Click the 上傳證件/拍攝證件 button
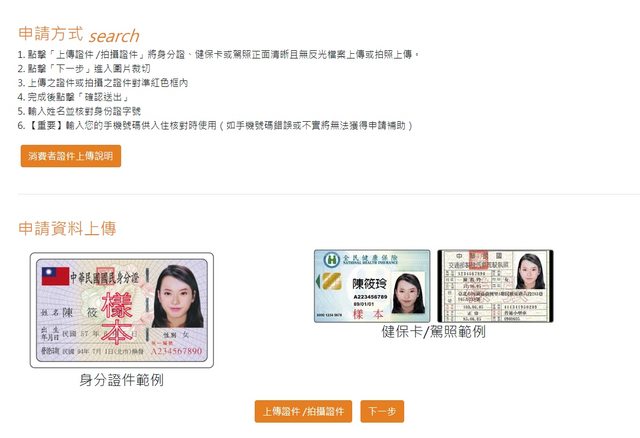The height and width of the screenshot is (438, 640). tap(303, 411)
